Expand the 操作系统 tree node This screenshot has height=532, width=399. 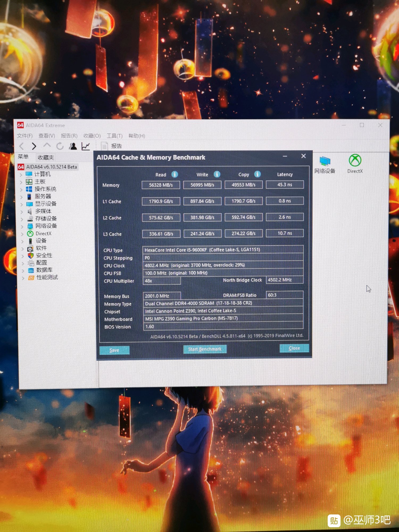pos(21,190)
